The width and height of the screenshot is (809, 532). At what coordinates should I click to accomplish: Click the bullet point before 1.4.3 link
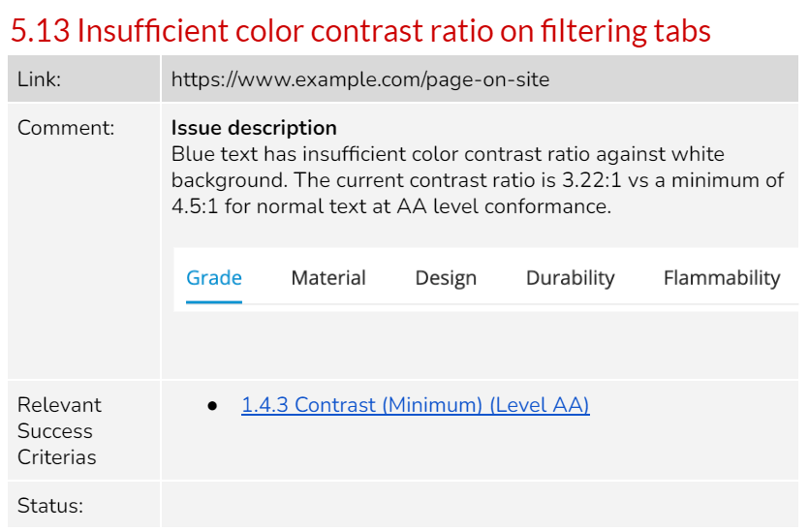pos(212,406)
